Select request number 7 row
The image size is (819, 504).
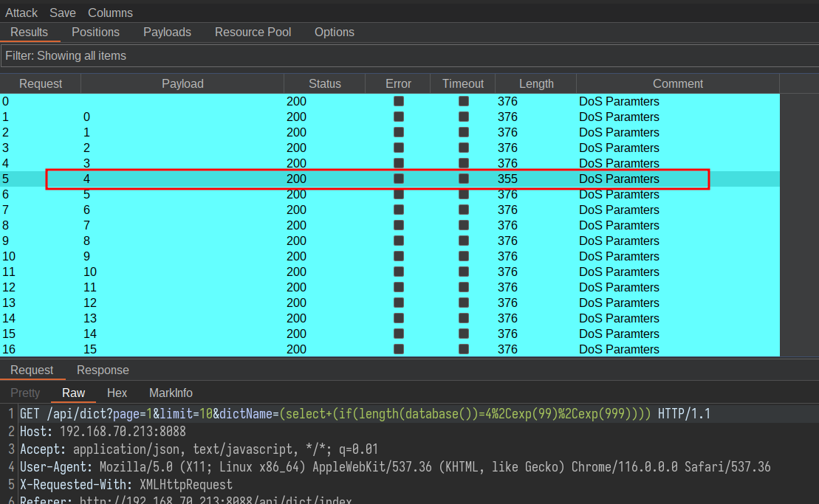coord(390,210)
